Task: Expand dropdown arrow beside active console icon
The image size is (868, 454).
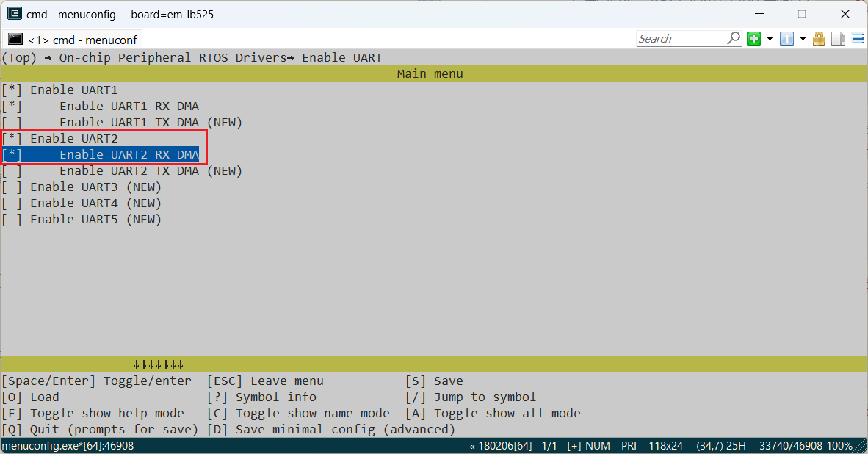Action: coord(803,39)
